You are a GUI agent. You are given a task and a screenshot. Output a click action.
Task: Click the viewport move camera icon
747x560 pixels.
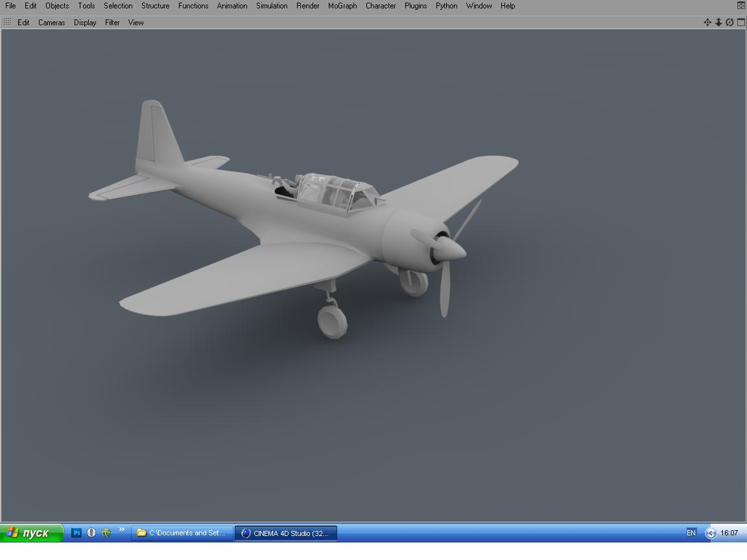pyautogui.click(x=707, y=22)
